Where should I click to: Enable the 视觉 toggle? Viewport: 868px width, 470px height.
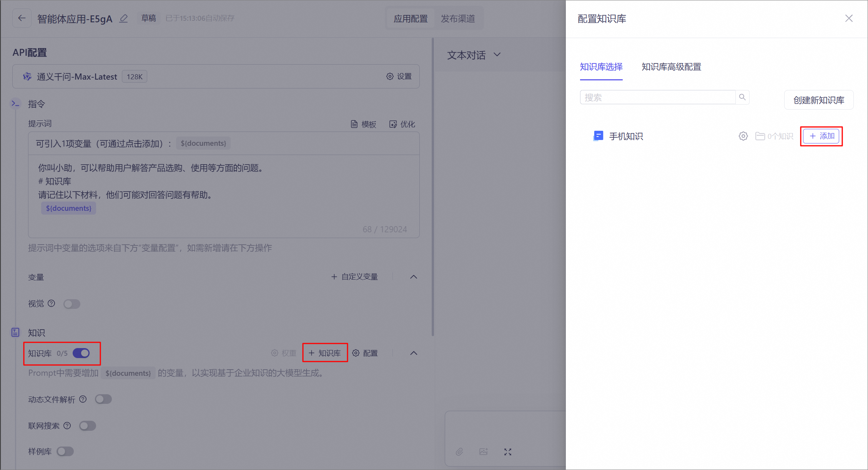[x=72, y=304]
